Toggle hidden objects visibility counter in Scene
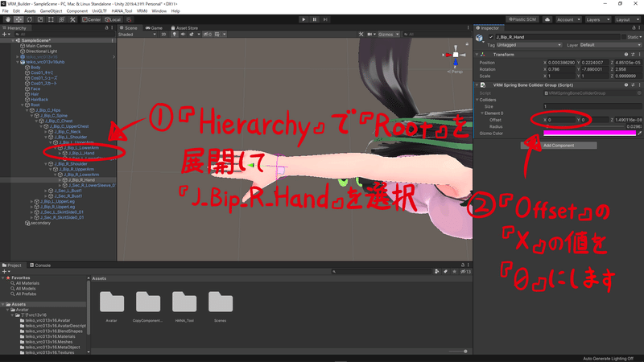644x362 pixels. click(208, 35)
